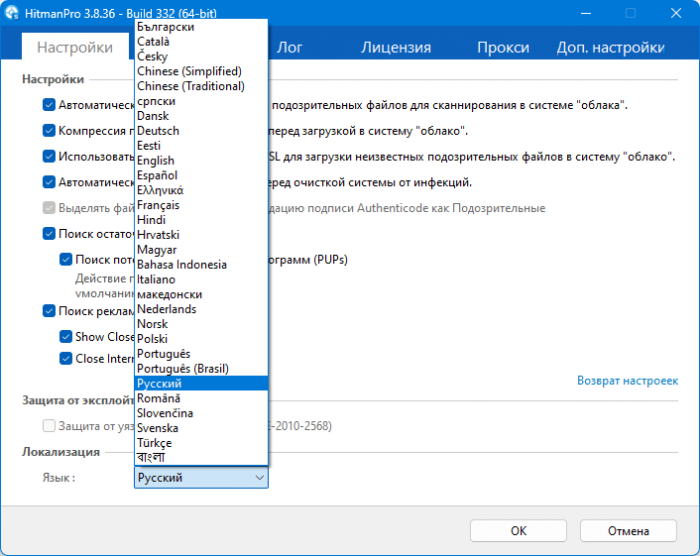This screenshot has height=556, width=700.
Task: Open the Доп. настройки tab
Action: 610,47
